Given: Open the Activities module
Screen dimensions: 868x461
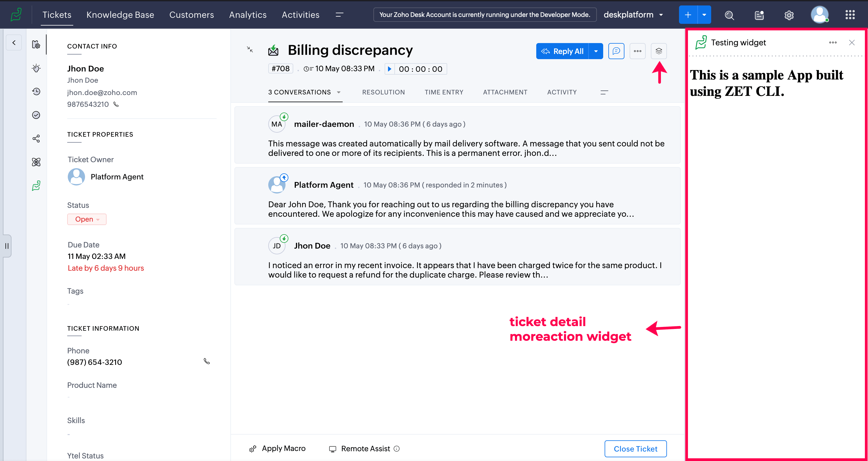Looking at the screenshot, I should tap(300, 15).
